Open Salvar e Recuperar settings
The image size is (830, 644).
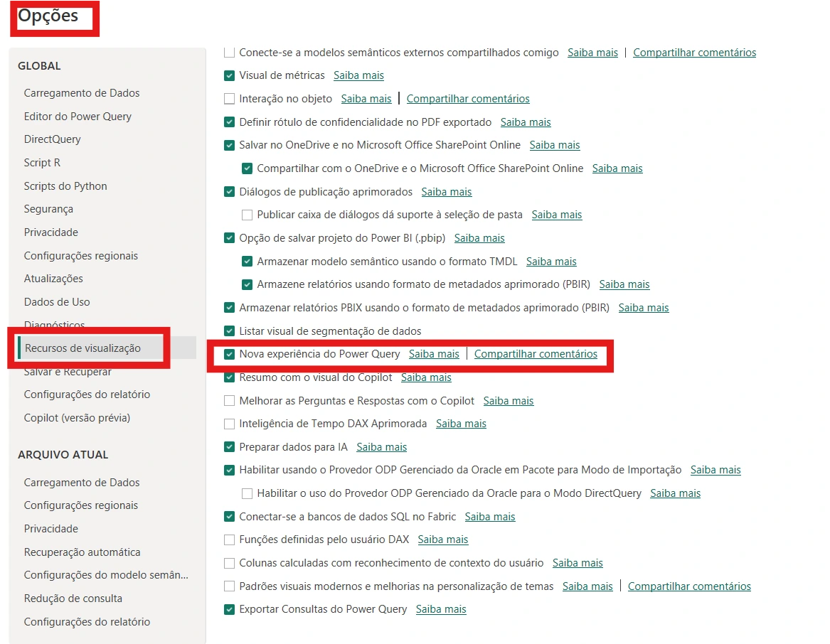tap(68, 372)
